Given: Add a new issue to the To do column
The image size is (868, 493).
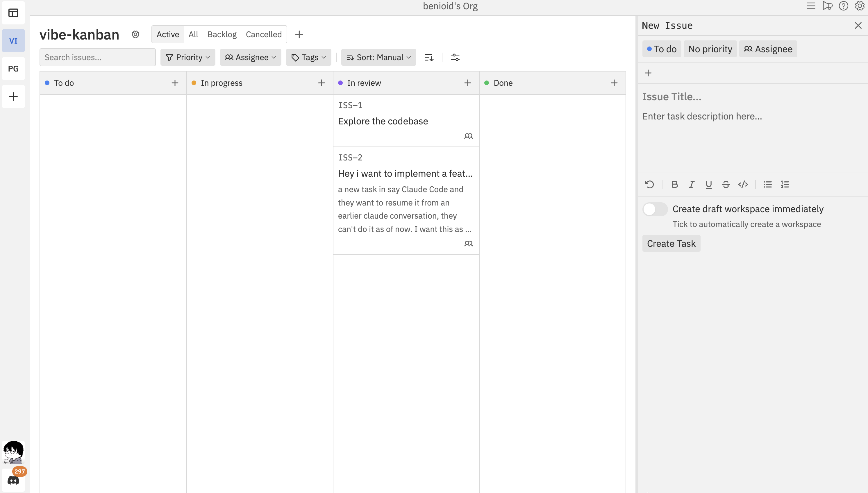Looking at the screenshot, I should 175,83.
